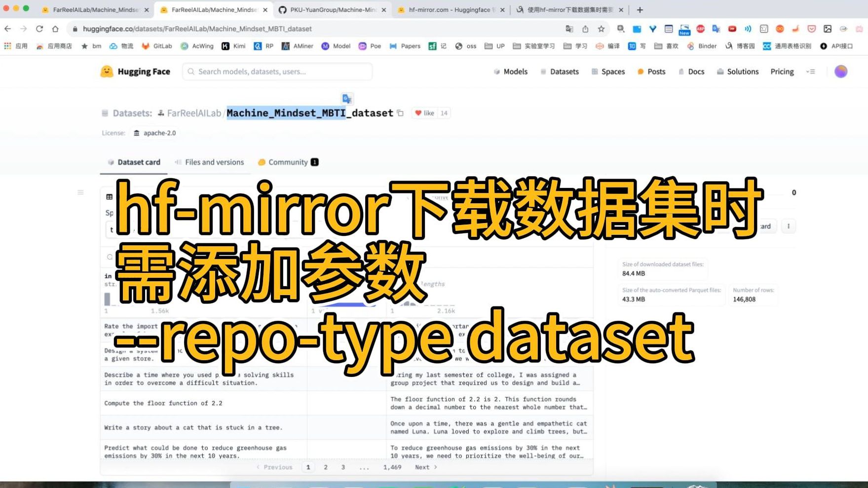Open the Pocket extension icon
Screen dimensions: 868x488
tap(811, 29)
